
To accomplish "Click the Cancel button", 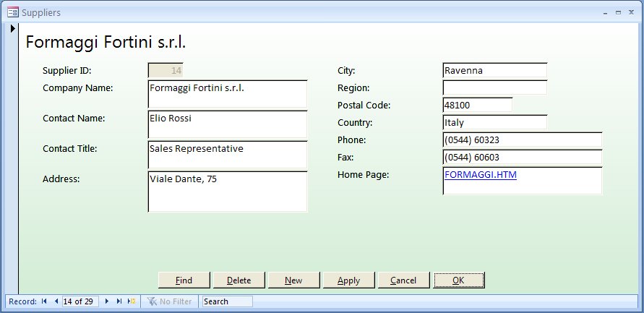I will 403,280.
